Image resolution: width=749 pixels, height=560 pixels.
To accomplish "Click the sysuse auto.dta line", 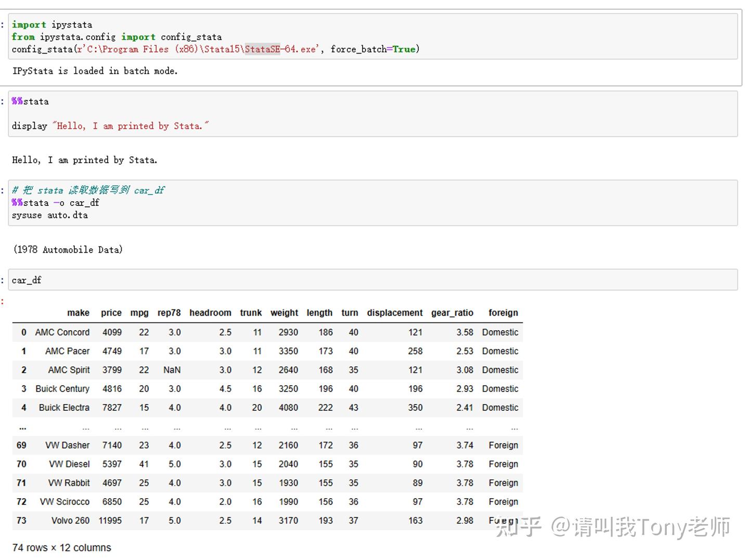I will click(x=50, y=215).
